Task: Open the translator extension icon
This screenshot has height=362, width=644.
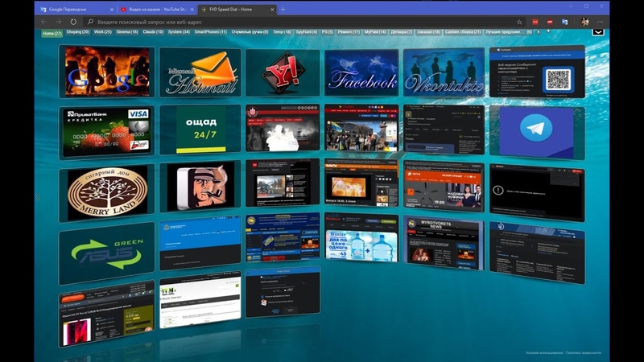Action: [x=565, y=22]
